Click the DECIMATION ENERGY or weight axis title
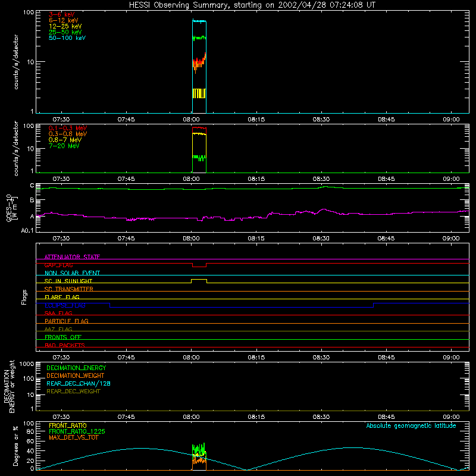476x476 pixels. pyautogui.click(x=9, y=386)
